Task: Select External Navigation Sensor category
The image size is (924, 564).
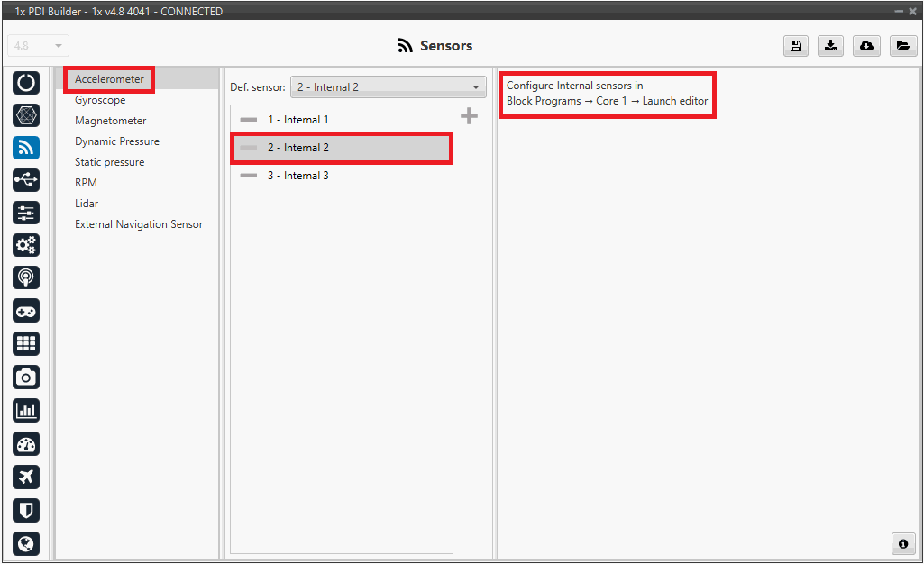Action: pyautogui.click(x=139, y=224)
